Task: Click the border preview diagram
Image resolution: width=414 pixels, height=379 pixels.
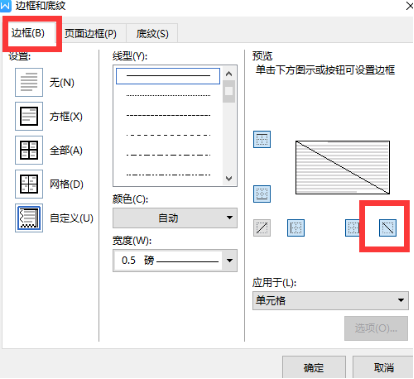Action: (x=343, y=167)
